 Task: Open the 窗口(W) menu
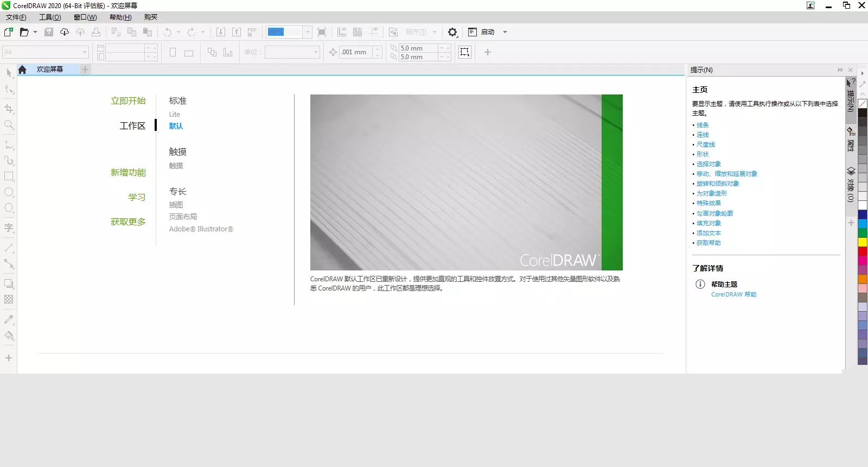[85, 17]
